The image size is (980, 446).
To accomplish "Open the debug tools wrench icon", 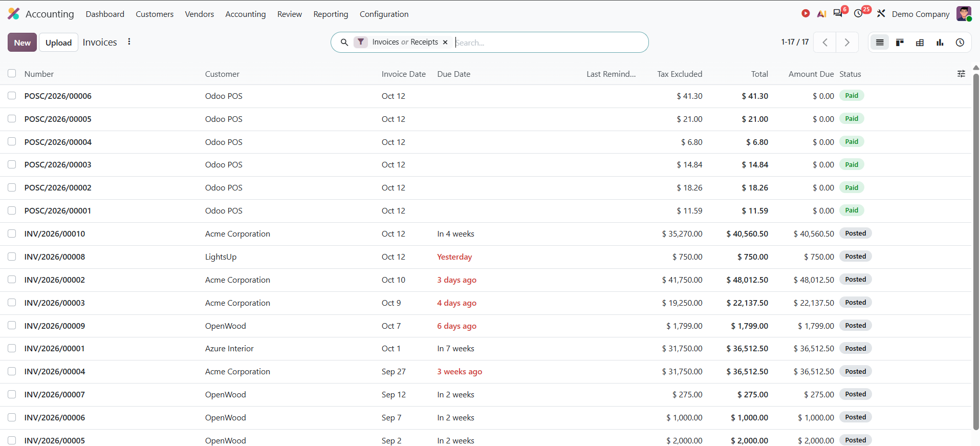I will pyautogui.click(x=881, y=14).
